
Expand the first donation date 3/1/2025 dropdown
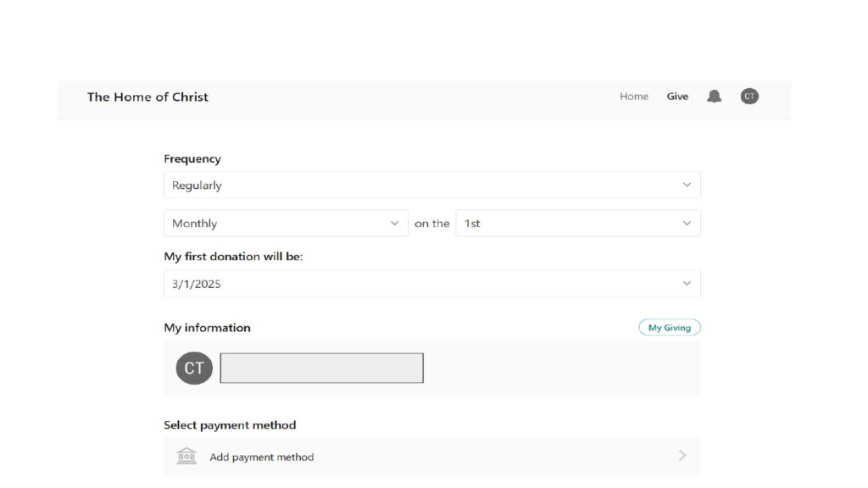[432, 284]
